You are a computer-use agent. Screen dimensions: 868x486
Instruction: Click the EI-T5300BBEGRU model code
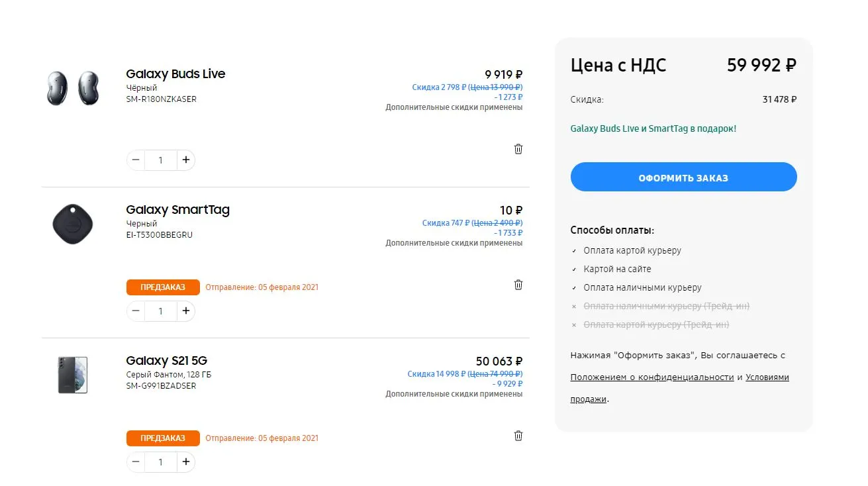[160, 235]
